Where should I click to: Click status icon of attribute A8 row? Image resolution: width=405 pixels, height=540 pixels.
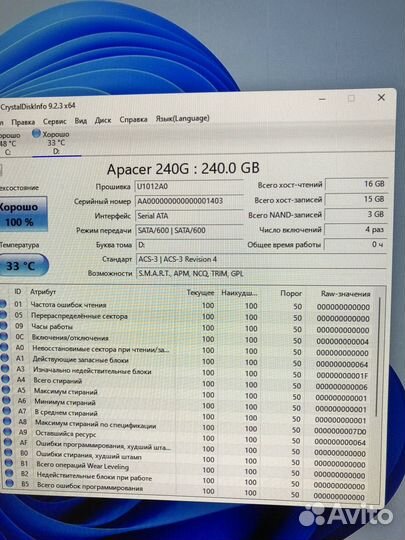tap(7, 421)
